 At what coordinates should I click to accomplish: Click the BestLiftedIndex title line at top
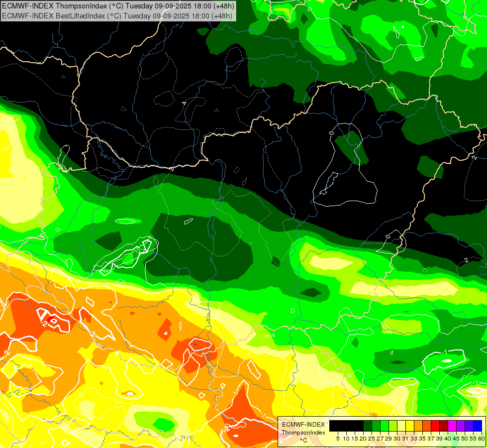click(117, 15)
